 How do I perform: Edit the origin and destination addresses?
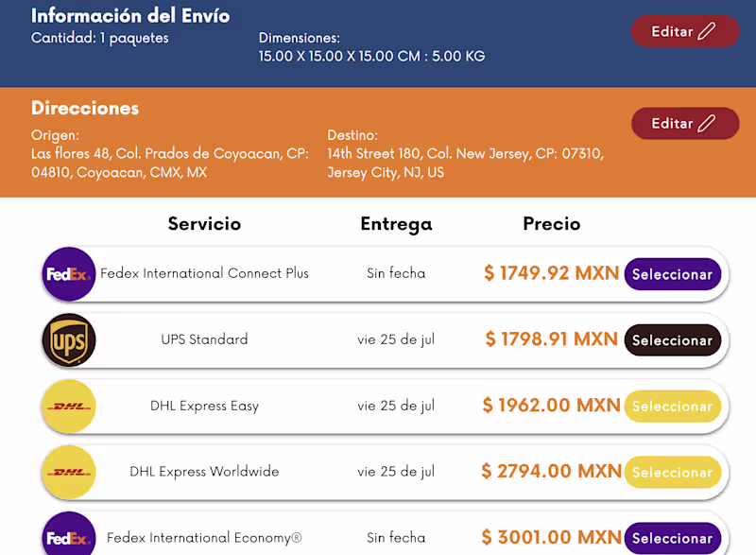pos(684,124)
